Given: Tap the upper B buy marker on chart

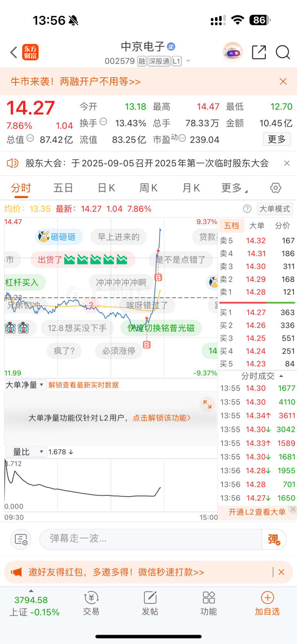Looking at the screenshot, I should pyautogui.click(x=158, y=277).
